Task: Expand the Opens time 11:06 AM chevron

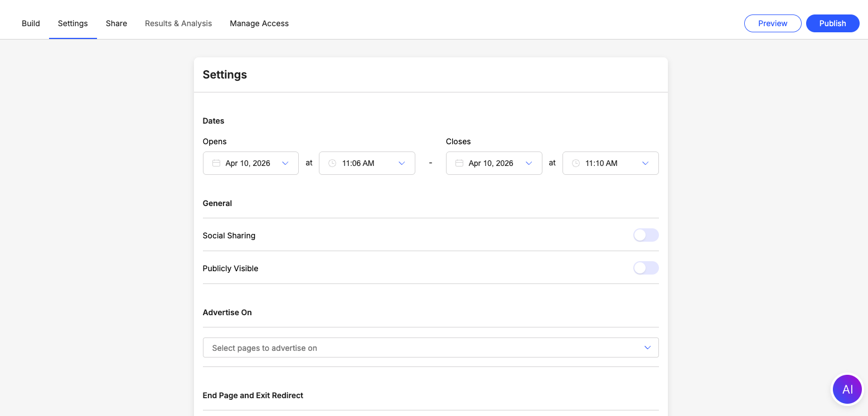Action: tap(401, 163)
